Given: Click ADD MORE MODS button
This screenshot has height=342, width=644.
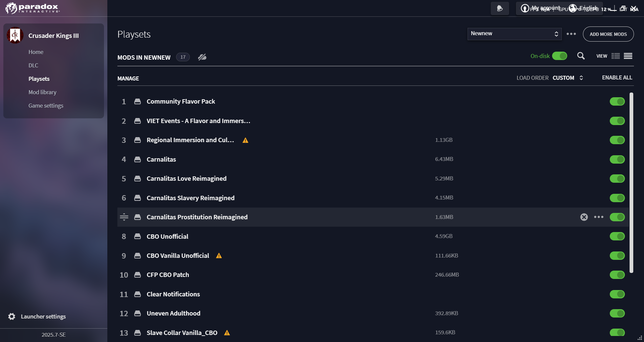Looking at the screenshot, I should (608, 34).
